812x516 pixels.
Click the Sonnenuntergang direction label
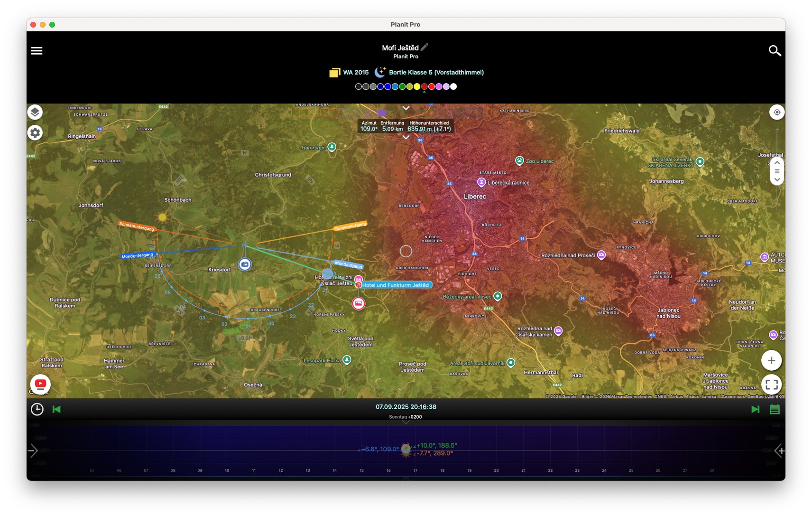point(137,226)
